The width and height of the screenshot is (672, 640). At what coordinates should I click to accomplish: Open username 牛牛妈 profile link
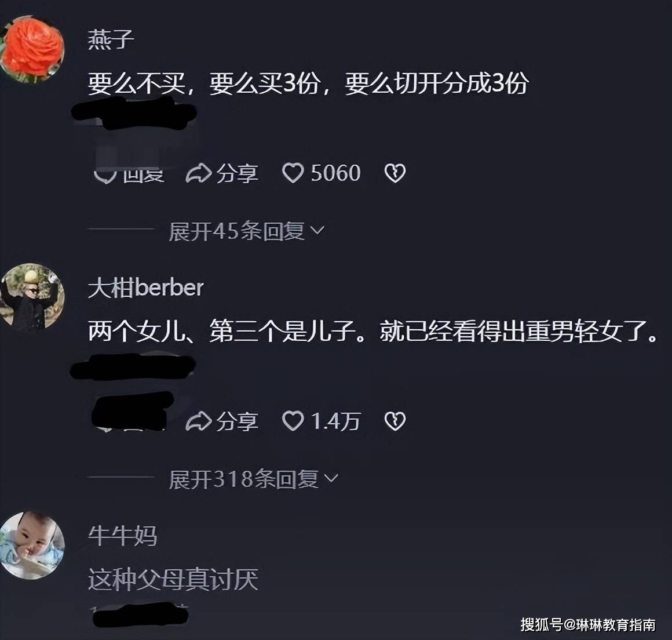(x=123, y=535)
